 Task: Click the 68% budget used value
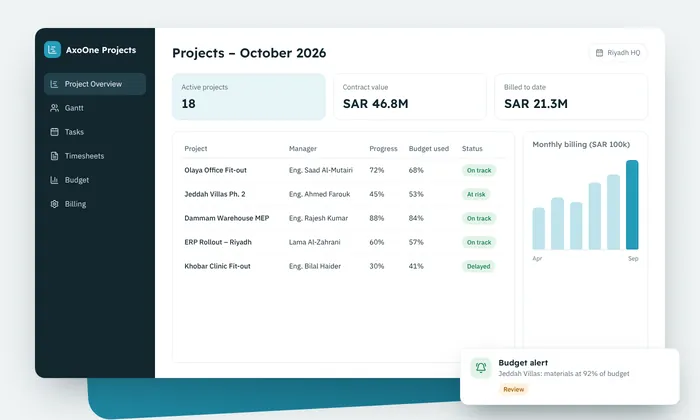(x=416, y=170)
